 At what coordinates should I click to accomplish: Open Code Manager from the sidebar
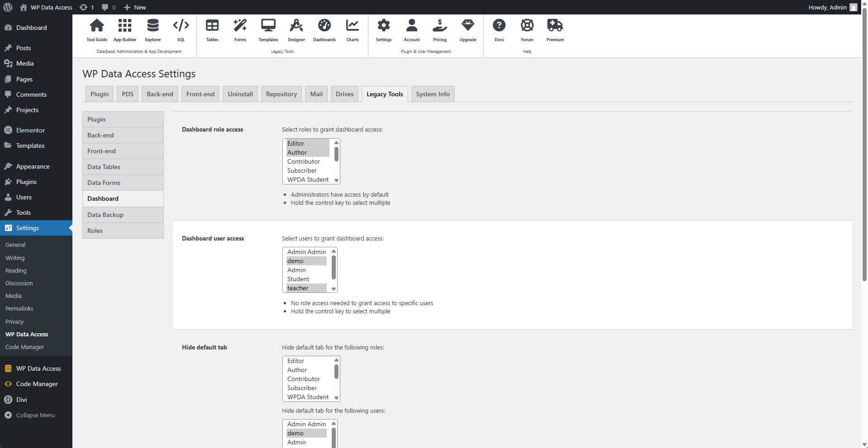36,383
